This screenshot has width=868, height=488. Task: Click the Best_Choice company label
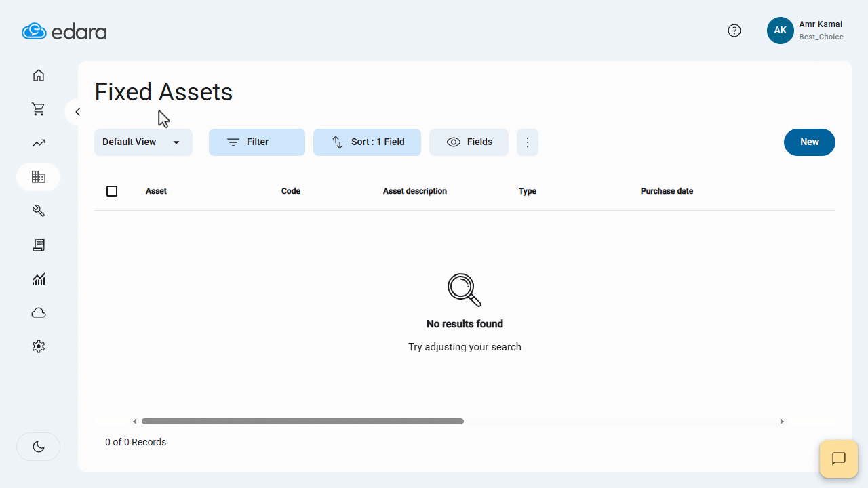(x=821, y=37)
